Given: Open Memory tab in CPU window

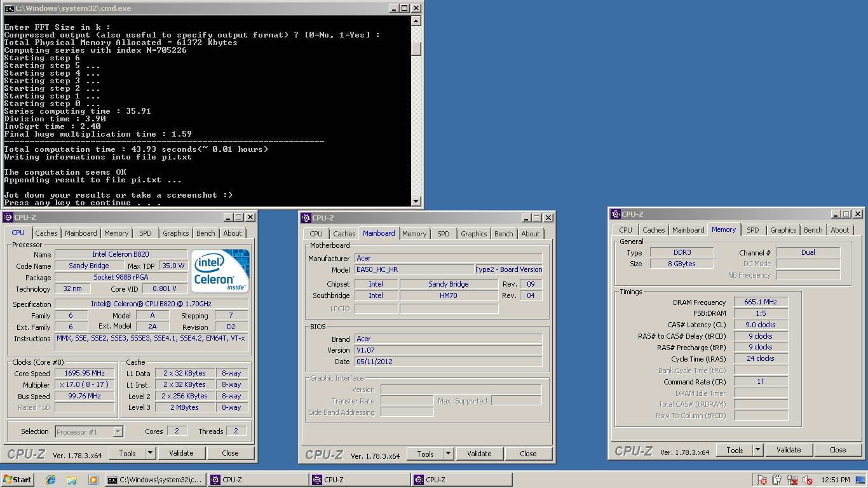Looking at the screenshot, I should click(116, 233).
